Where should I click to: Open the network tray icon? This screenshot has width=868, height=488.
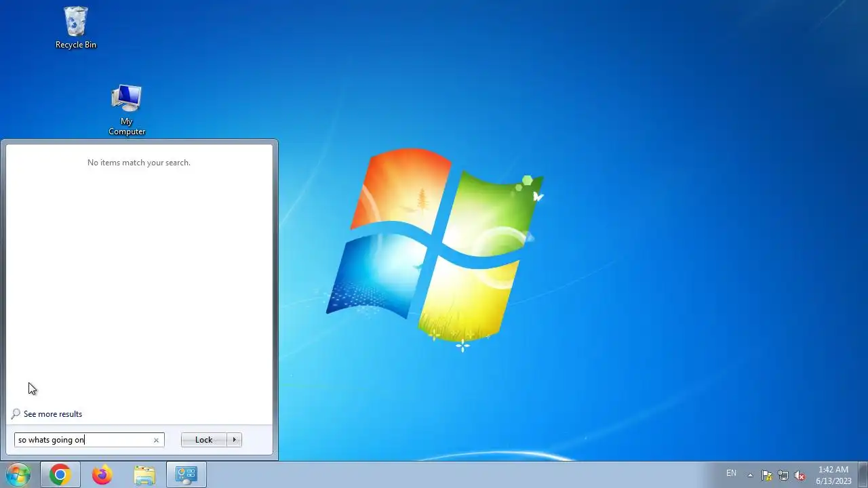pos(783,475)
